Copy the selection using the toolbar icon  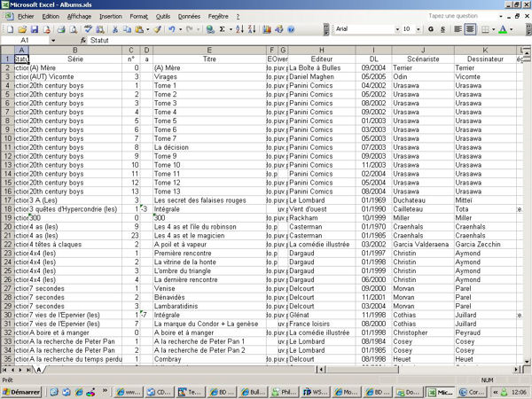click(x=127, y=29)
